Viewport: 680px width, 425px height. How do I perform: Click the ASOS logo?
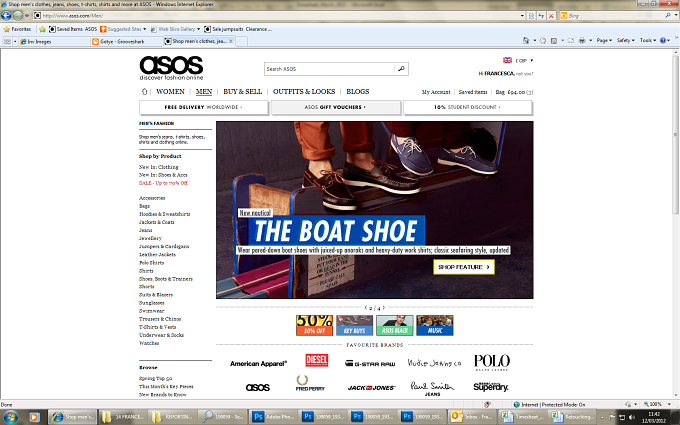[x=171, y=68]
